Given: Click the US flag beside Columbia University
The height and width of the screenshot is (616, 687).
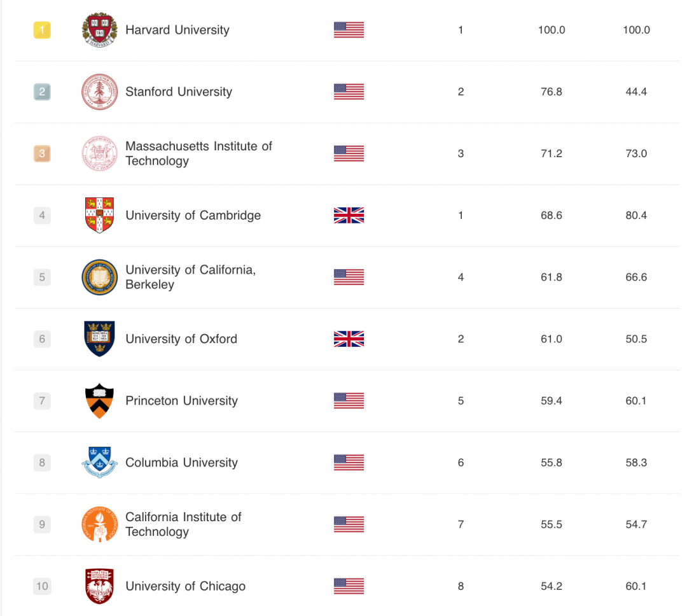Looking at the screenshot, I should (349, 462).
